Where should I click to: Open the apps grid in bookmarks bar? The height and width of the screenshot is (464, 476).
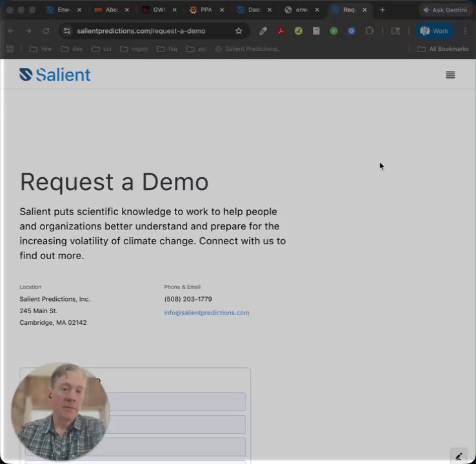(x=10, y=49)
